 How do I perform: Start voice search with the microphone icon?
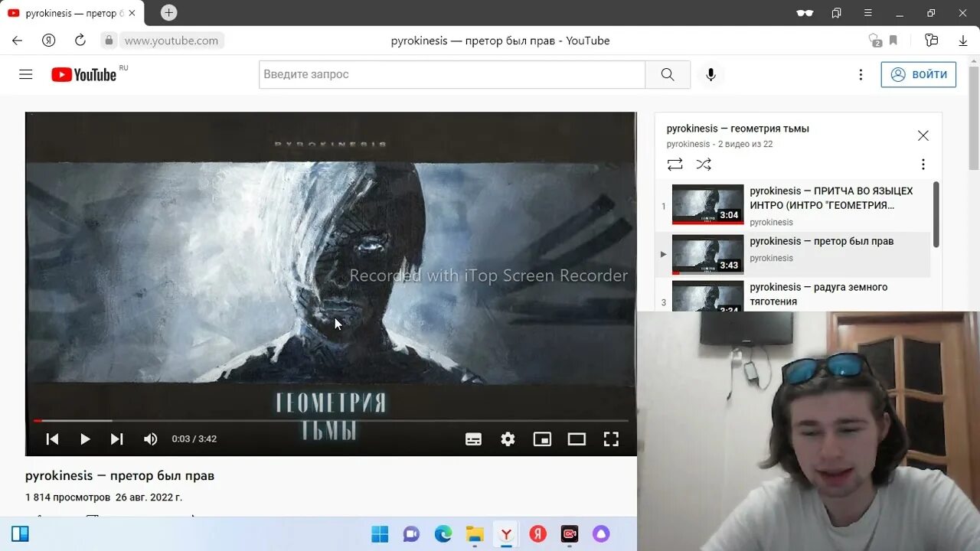point(710,74)
